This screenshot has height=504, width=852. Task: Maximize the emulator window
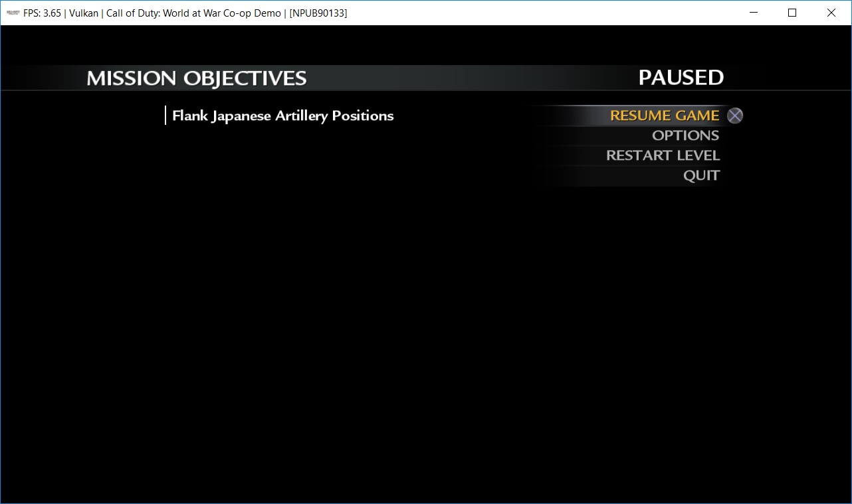point(792,13)
